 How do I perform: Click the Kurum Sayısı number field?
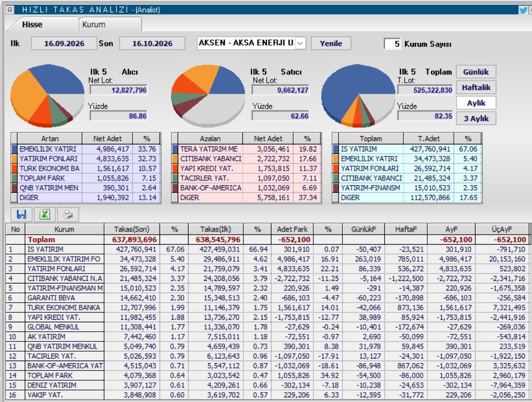click(393, 44)
